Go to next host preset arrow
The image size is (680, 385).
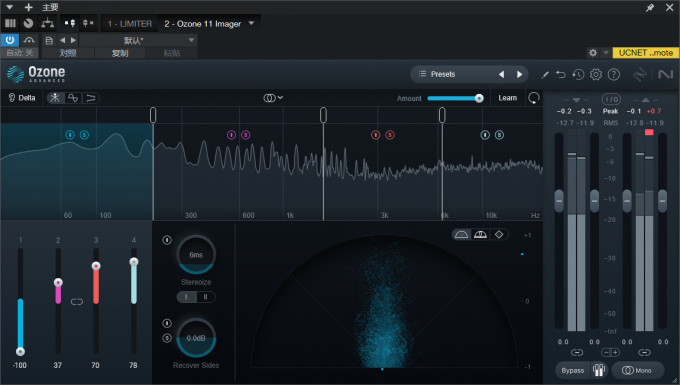[73, 40]
